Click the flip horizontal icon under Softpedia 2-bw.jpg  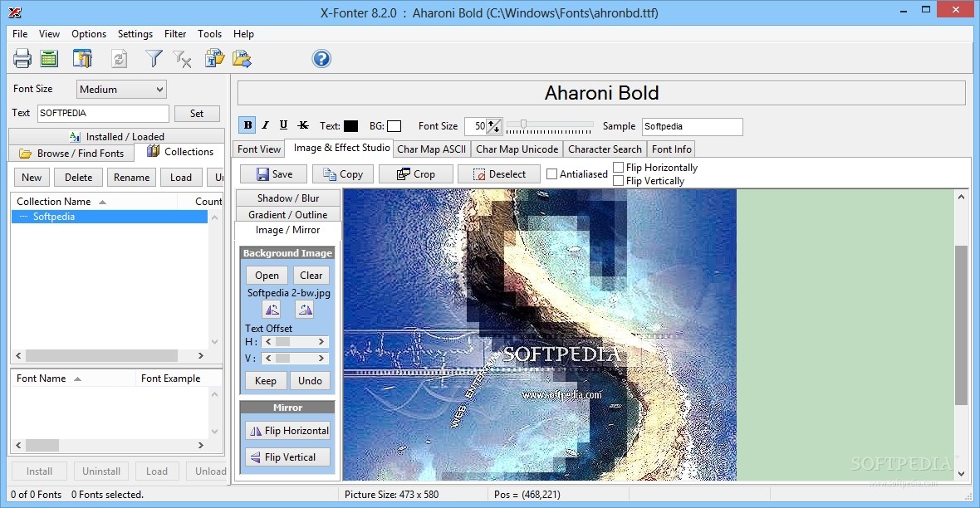pos(272,310)
